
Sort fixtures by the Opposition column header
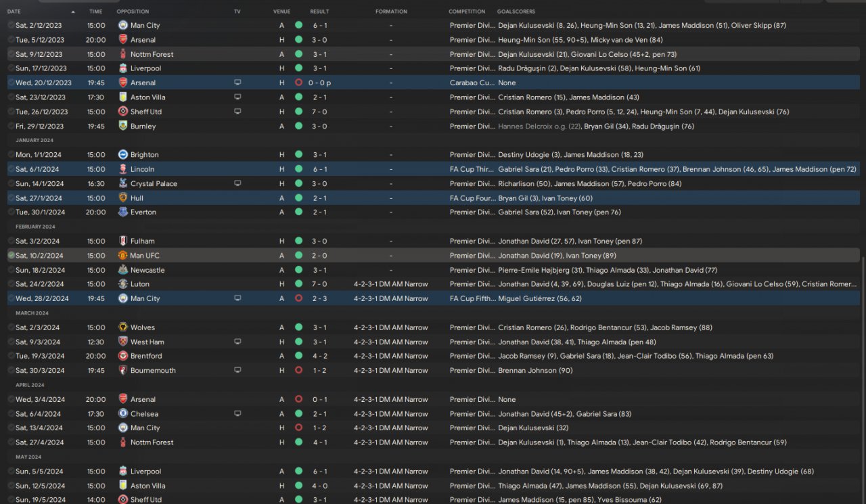point(133,12)
